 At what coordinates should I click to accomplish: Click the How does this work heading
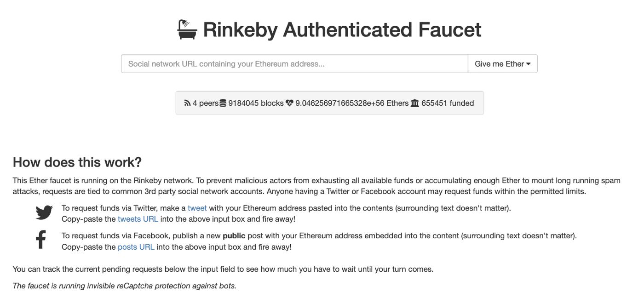tap(77, 162)
